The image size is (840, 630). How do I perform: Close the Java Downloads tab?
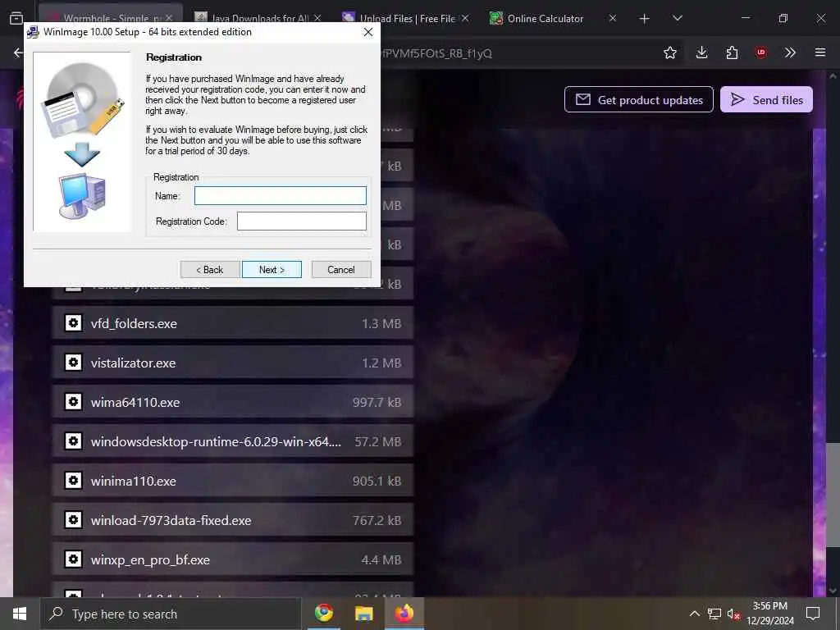pos(317,18)
